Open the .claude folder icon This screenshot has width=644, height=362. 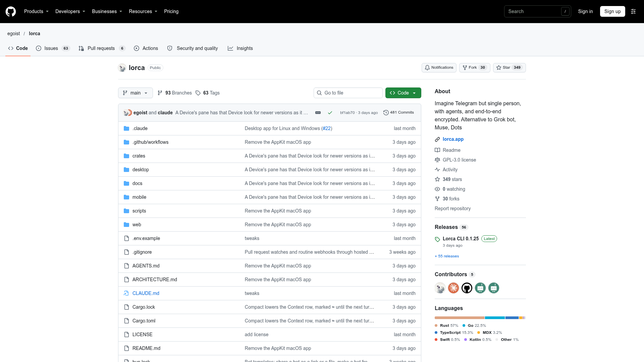click(x=126, y=128)
